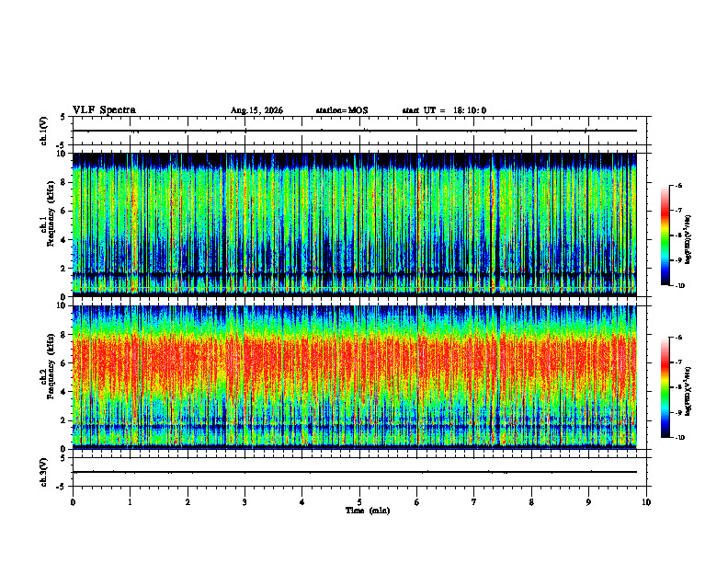
Task: Click the '10' label on the time axis
Action: [646, 502]
